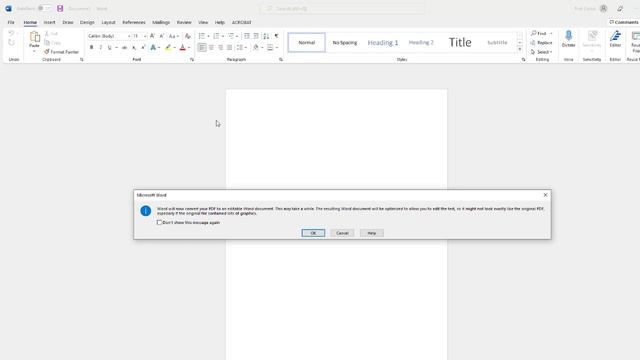Apply yellow text highlight color
Image resolution: width=640 pixels, height=360 pixels.
click(168, 48)
